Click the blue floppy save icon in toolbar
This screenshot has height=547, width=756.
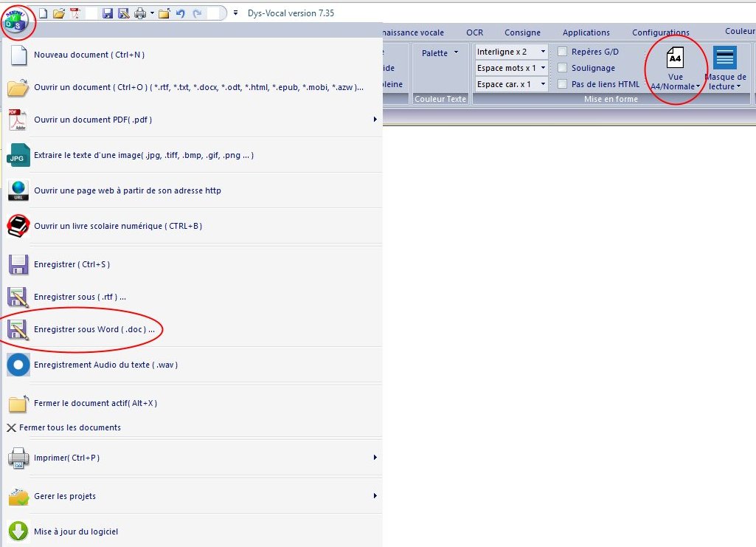(x=108, y=13)
